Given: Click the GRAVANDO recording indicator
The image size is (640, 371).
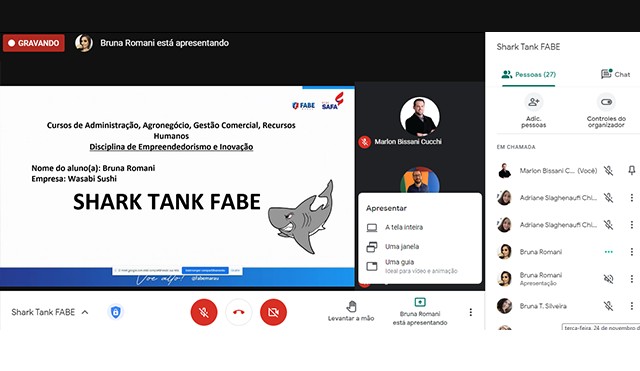Looking at the screenshot, I should pos(33,43).
